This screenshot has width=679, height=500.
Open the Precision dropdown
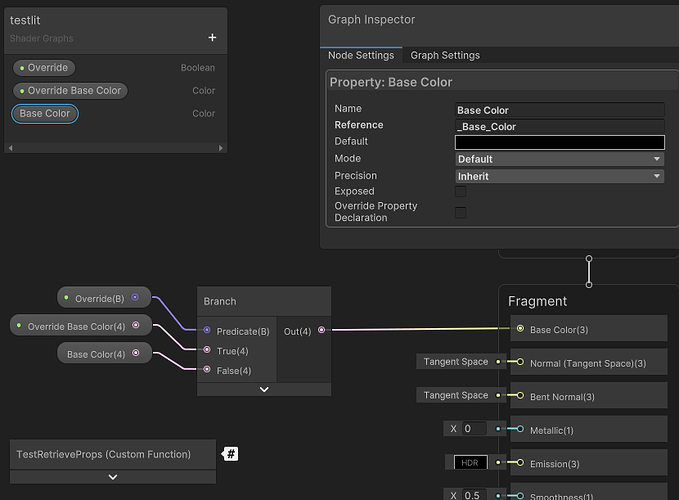[559, 176]
